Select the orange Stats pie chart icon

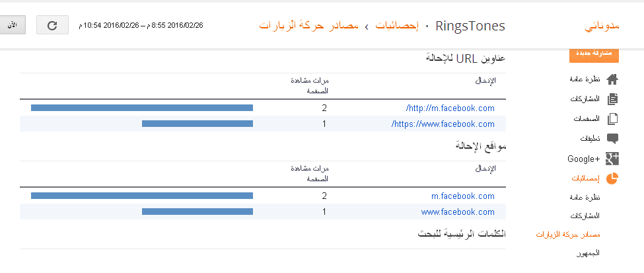point(612,178)
